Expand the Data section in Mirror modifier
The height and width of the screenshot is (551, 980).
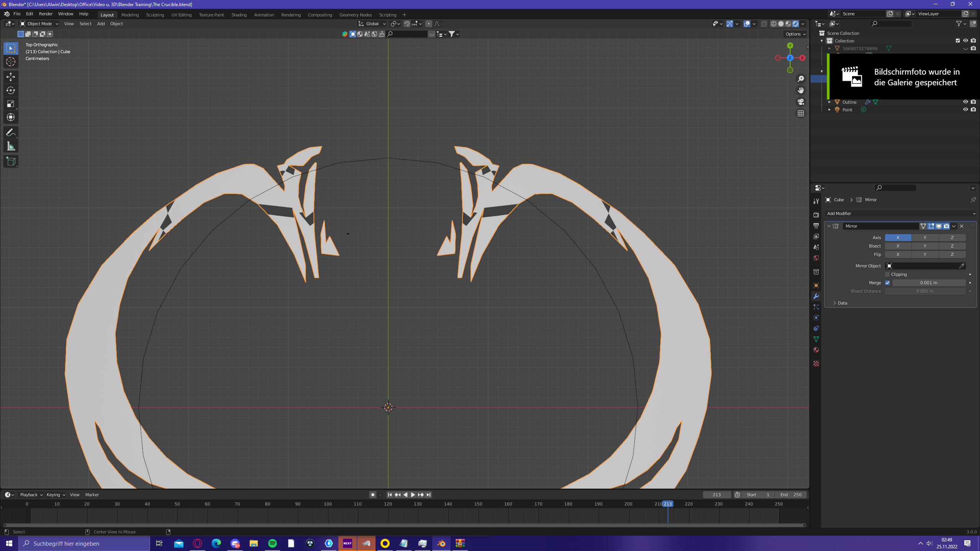point(842,303)
